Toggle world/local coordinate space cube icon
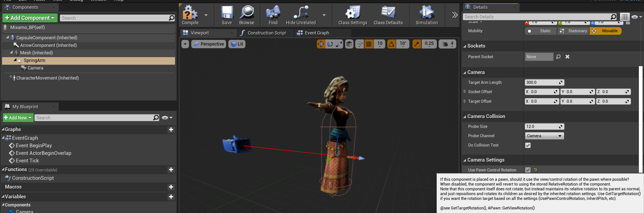Viewport: 644px width, 213px height. [x=349, y=44]
